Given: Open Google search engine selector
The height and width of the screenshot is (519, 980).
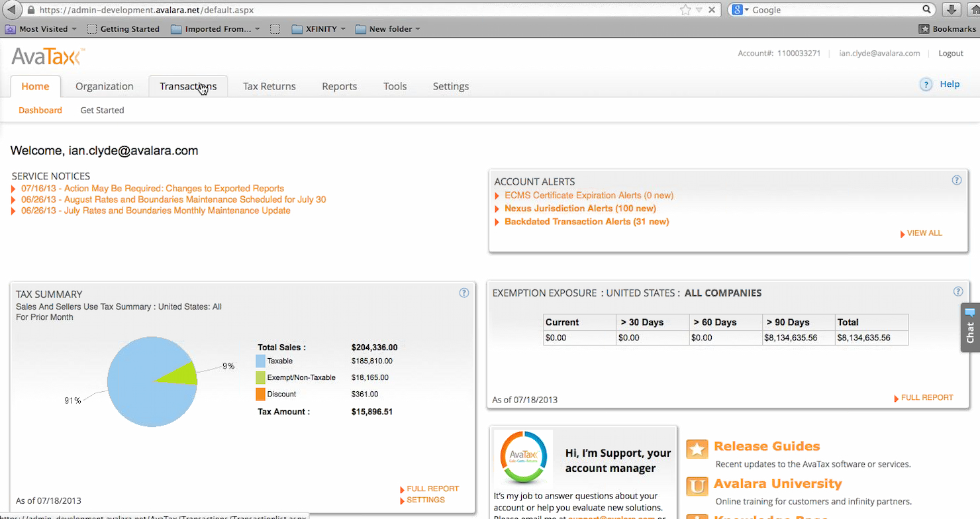Looking at the screenshot, I should tap(740, 10).
